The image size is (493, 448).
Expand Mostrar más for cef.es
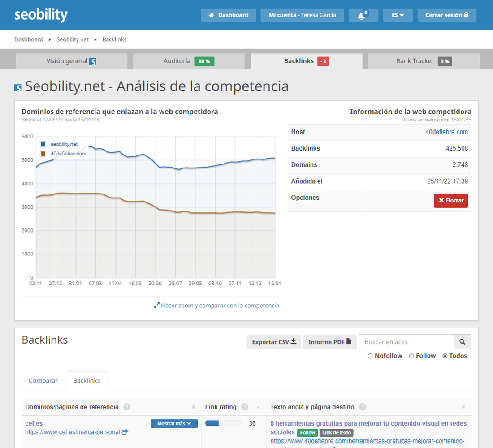pyautogui.click(x=174, y=423)
